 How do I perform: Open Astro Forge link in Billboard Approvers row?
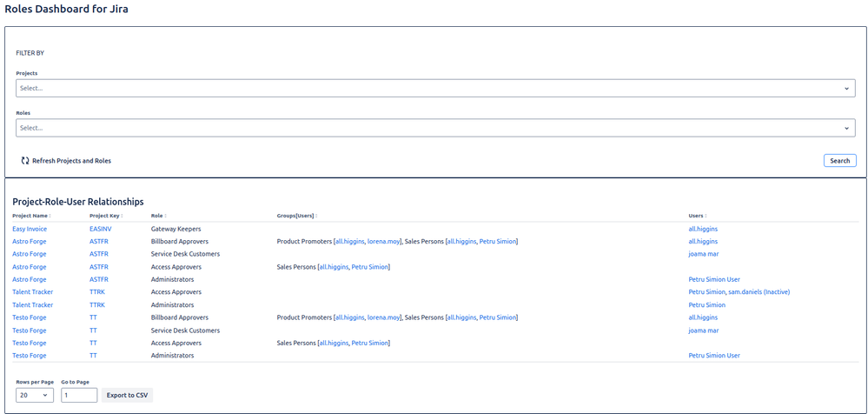(30, 241)
